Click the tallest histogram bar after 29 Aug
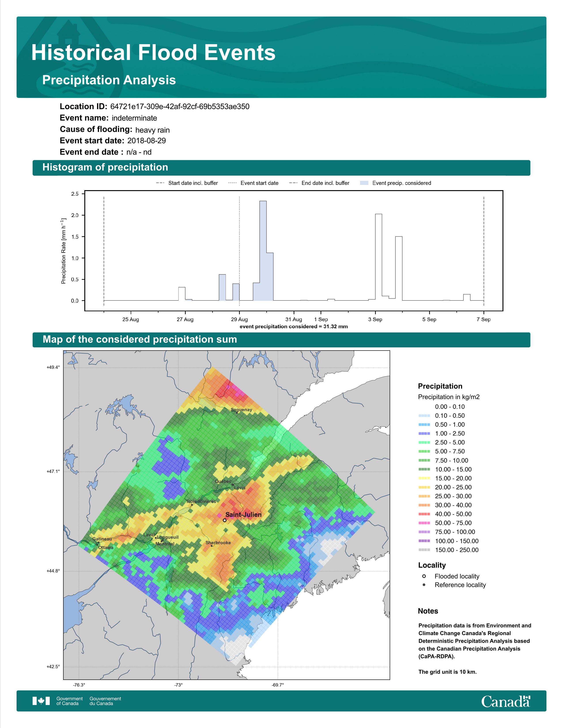Viewport: 563px width, 728px height. pyautogui.click(x=263, y=251)
